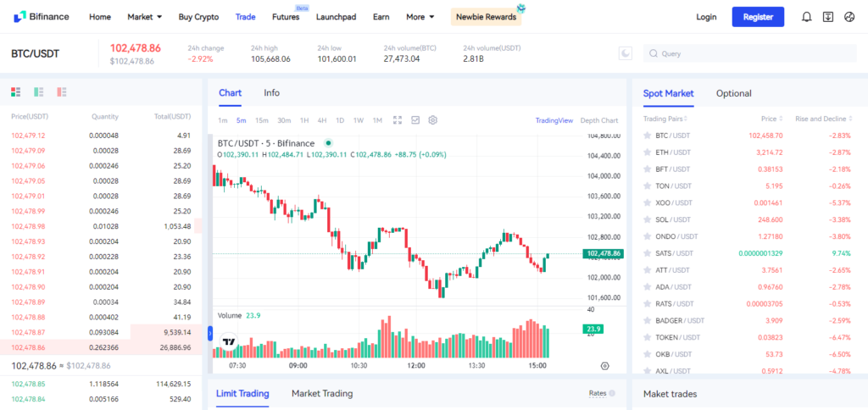Favorite the BFT/USDT star
This screenshot has width=868, height=410.
point(647,169)
